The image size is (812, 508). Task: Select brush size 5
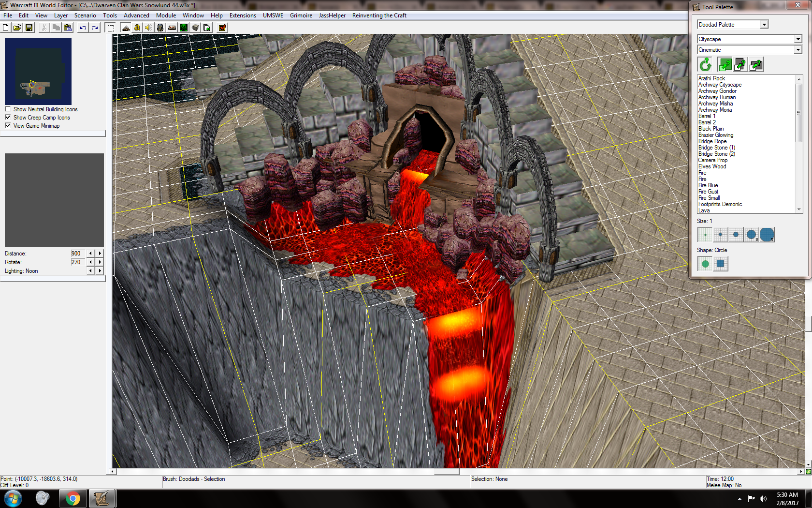tap(752, 235)
